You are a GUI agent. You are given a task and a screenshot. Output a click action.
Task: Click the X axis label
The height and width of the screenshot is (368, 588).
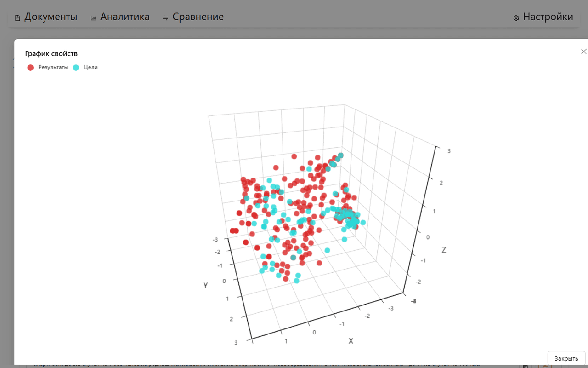pos(351,341)
